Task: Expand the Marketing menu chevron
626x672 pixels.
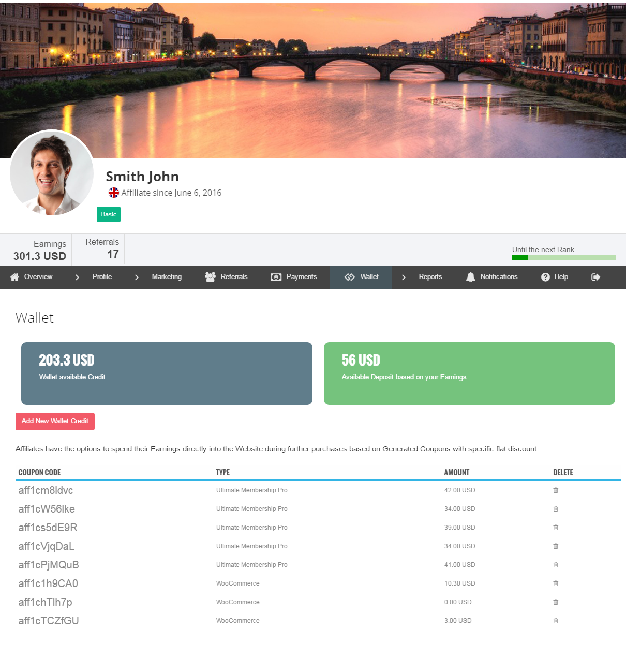Action: [x=137, y=277]
